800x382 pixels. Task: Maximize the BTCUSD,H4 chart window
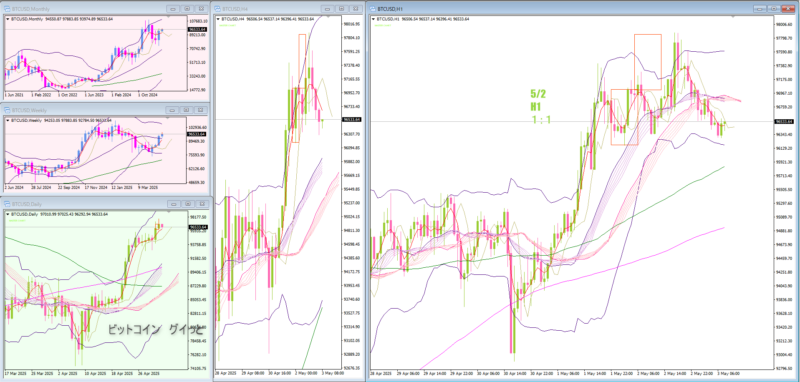[342, 9]
